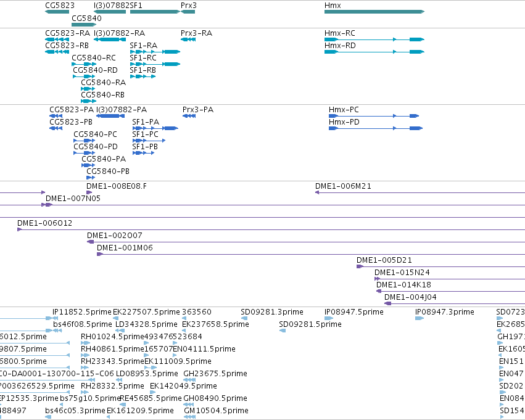The image size is (525, 420).
Task: Click the DME1-008E08.F clone label
Action: tap(117, 186)
